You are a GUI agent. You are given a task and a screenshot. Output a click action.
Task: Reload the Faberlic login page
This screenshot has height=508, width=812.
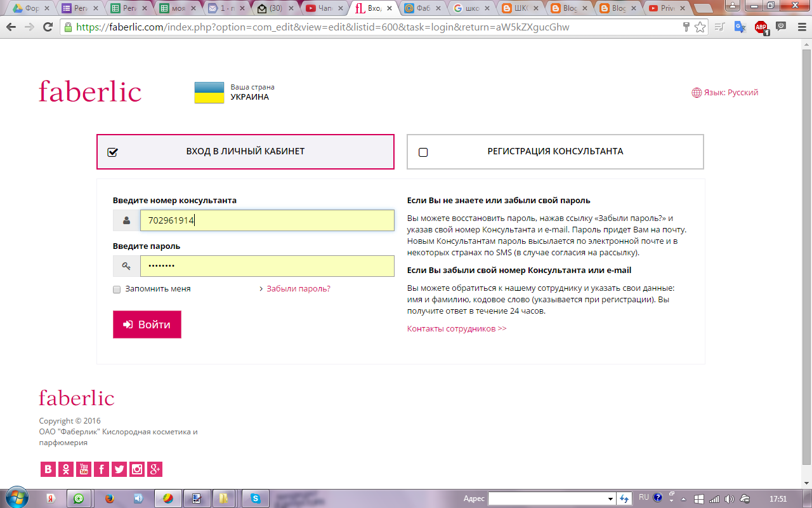click(x=48, y=27)
